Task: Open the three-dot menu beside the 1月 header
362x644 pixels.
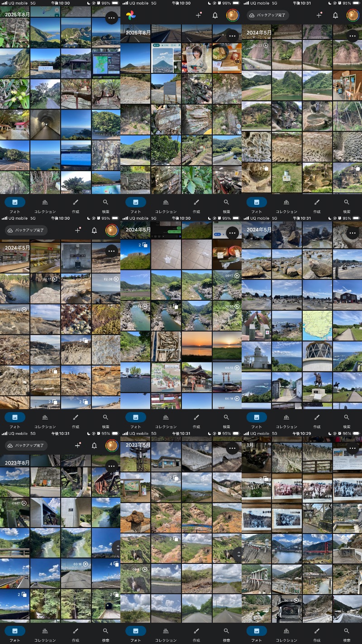Action: click(x=352, y=449)
